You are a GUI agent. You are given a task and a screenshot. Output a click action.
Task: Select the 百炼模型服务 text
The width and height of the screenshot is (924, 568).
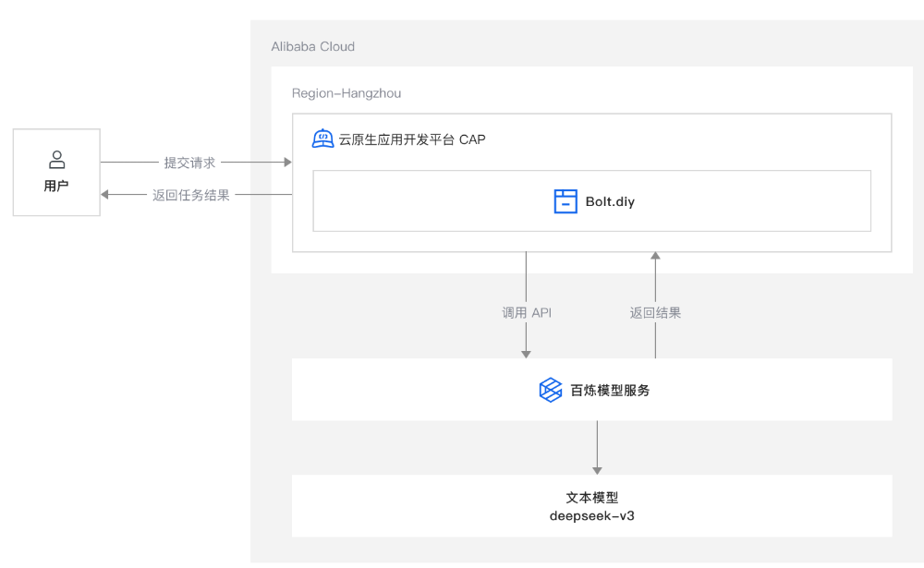coord(610,390)
